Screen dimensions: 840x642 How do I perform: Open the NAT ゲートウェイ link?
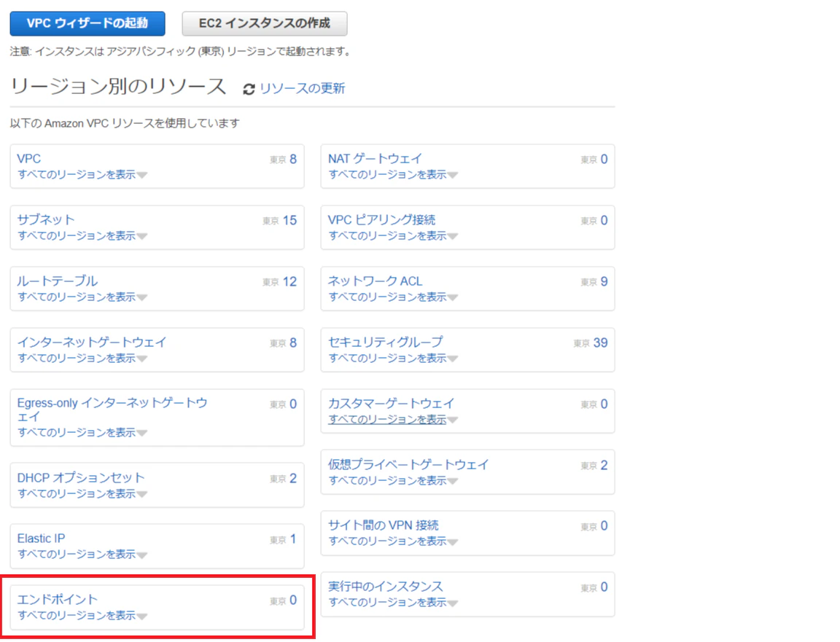pyautogui.click(x=375, y=159)
